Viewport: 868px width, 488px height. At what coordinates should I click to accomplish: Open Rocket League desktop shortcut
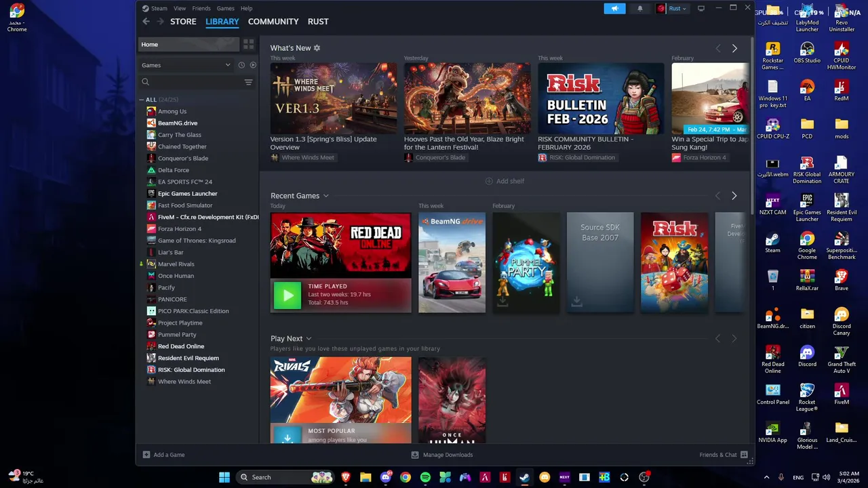807,398
